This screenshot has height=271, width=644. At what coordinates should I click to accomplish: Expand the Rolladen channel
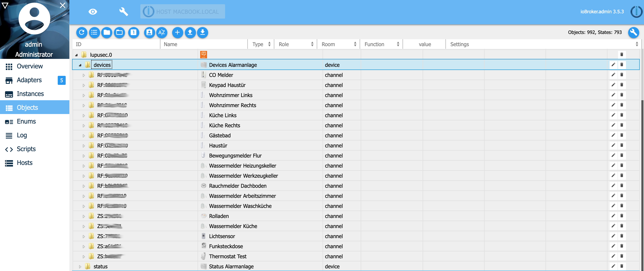tap(84, 216)
